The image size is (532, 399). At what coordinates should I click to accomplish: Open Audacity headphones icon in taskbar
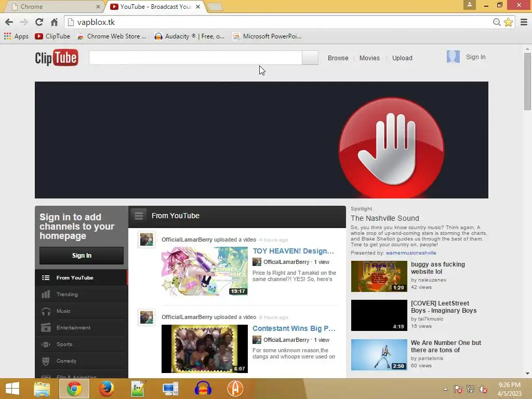pyautogui.click(x=203, y=389)
